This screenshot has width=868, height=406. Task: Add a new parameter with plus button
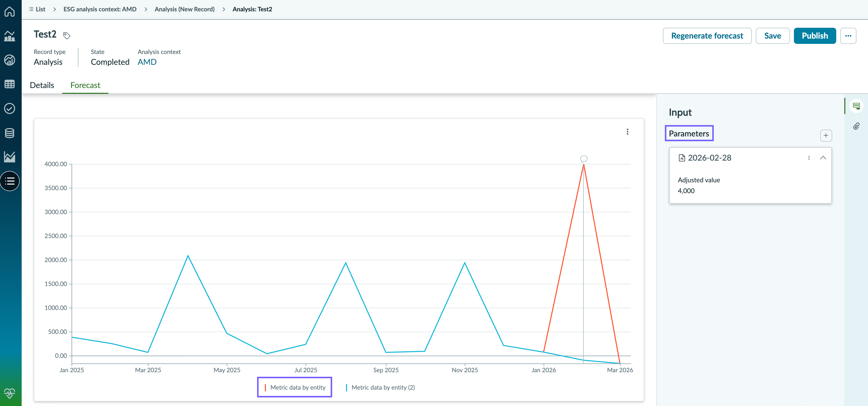click(826, 136)
